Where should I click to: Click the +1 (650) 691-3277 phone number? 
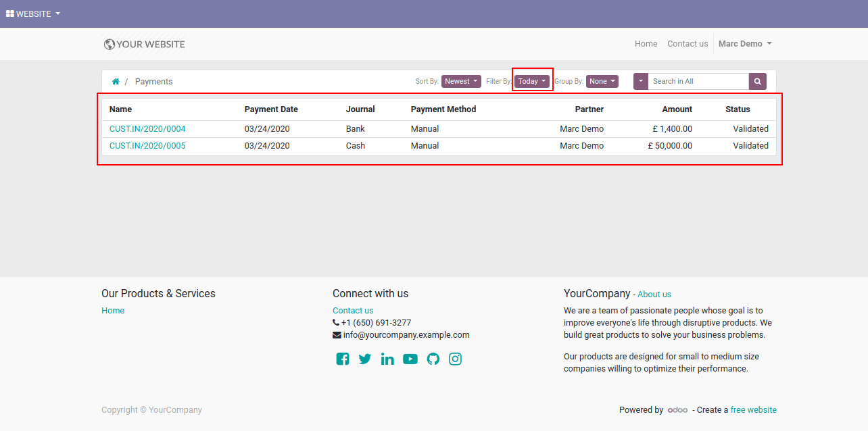pyautogui.click(x=376, y=323)
